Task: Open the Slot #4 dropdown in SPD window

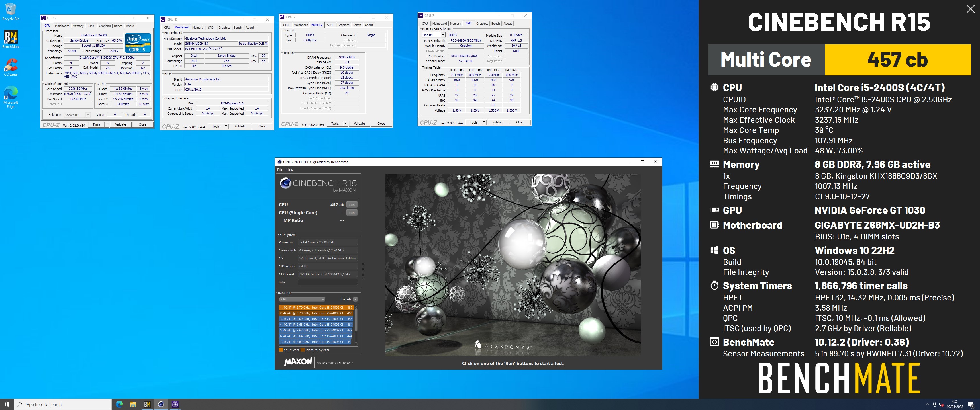Action: [443, 35]
